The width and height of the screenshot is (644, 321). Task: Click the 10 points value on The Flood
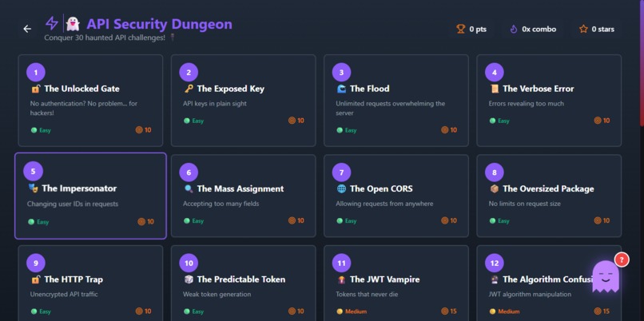point(453,129)
